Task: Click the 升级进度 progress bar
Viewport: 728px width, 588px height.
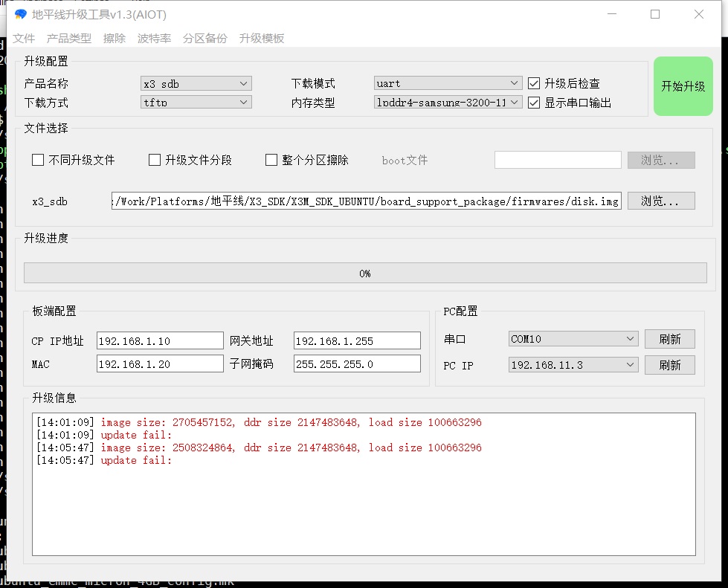Action: [364, 274]
